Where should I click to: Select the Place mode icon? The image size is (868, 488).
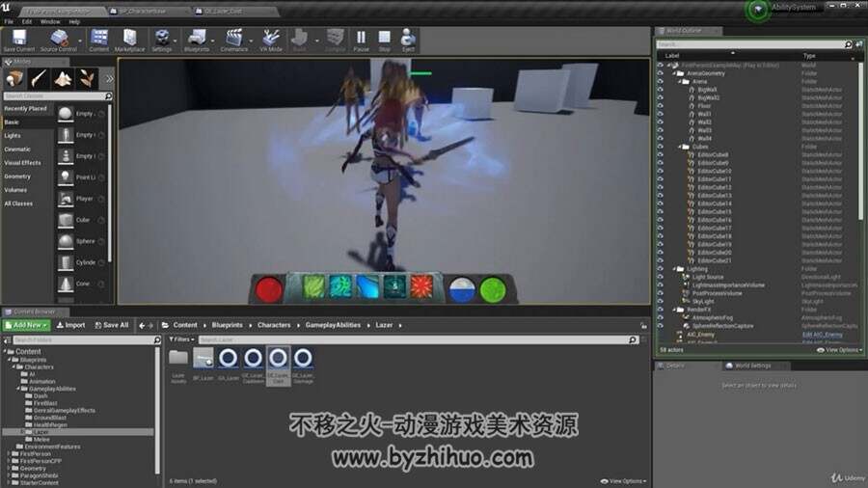pyautogui.click(x=14, y=78)
